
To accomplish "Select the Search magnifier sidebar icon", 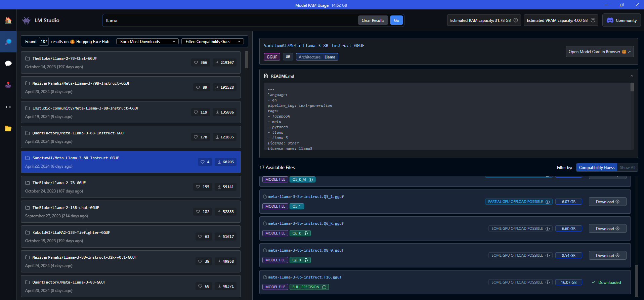I will tap(8, 42).
